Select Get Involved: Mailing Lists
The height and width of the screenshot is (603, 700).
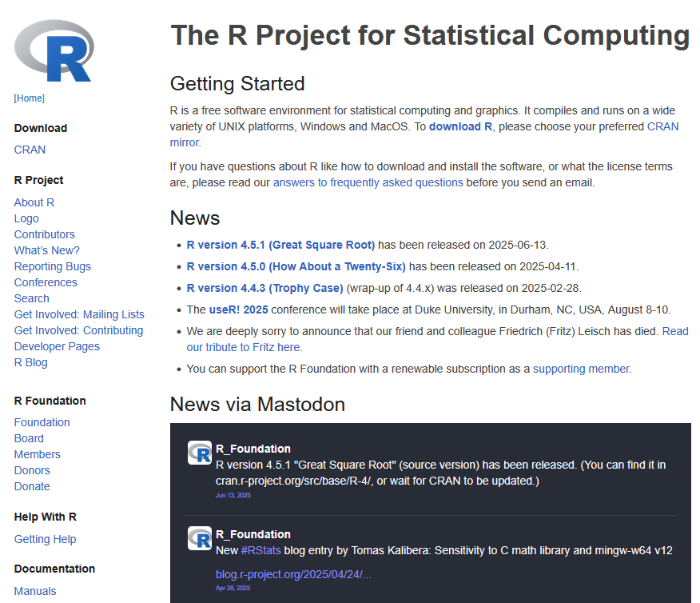pyautogui.click(x=79, y=314)
